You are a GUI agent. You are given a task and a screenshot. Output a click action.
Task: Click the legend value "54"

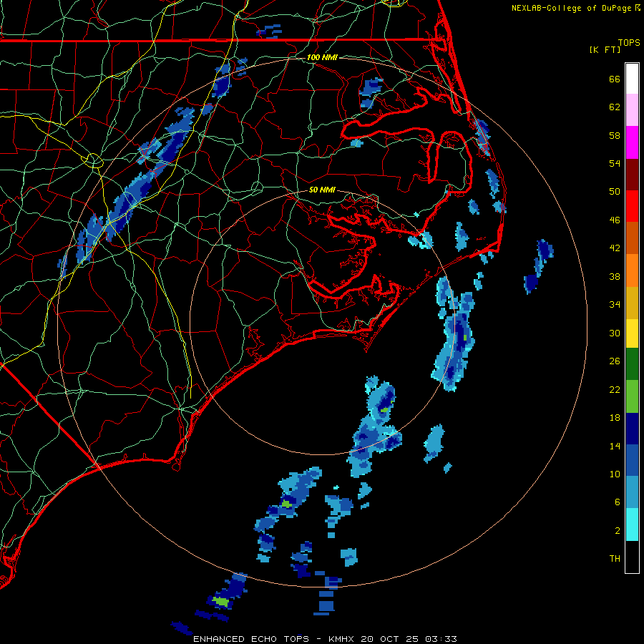615,163
